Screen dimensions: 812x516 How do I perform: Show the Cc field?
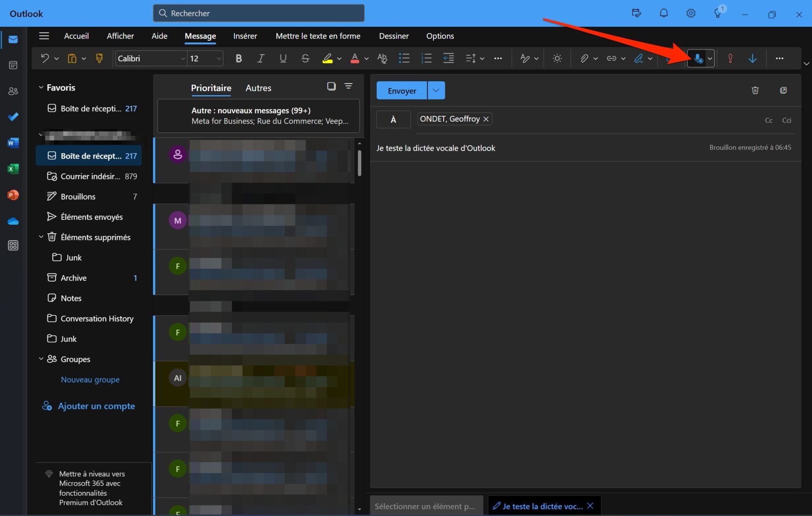(x=768, y=120)
